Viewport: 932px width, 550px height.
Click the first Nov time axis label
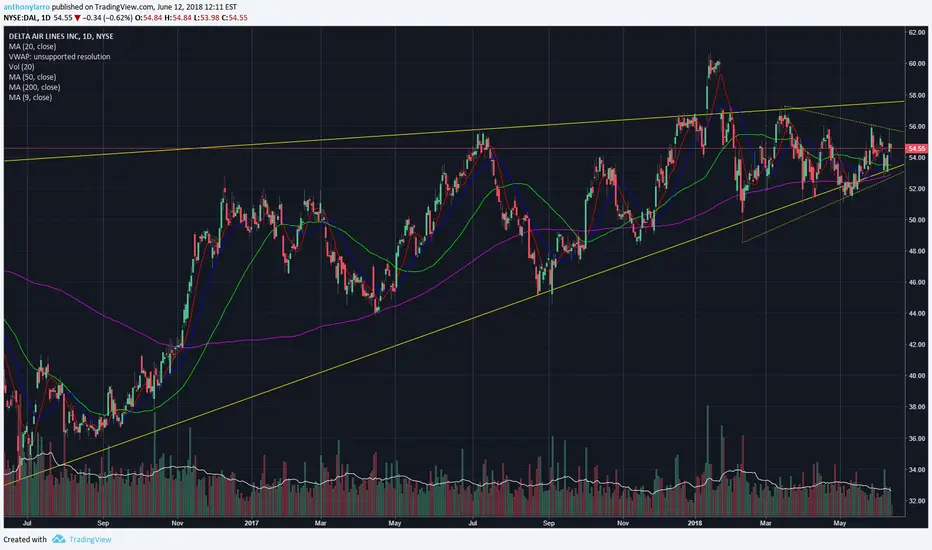pyautogui.click(x=177, y=523)
